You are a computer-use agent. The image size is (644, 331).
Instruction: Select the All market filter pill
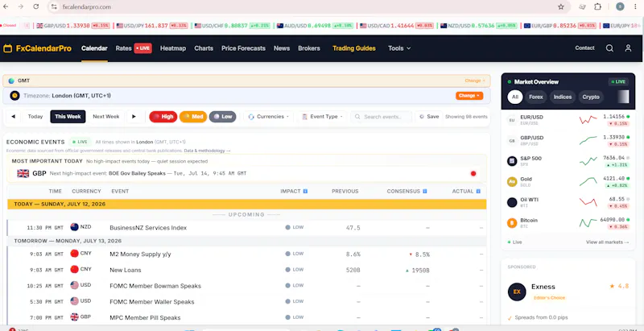pos(515,97)
